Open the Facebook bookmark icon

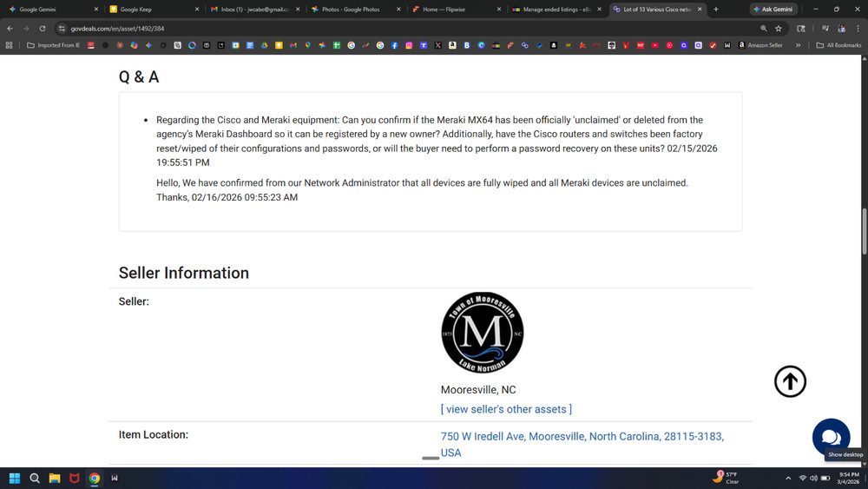[x=394, y=45]
